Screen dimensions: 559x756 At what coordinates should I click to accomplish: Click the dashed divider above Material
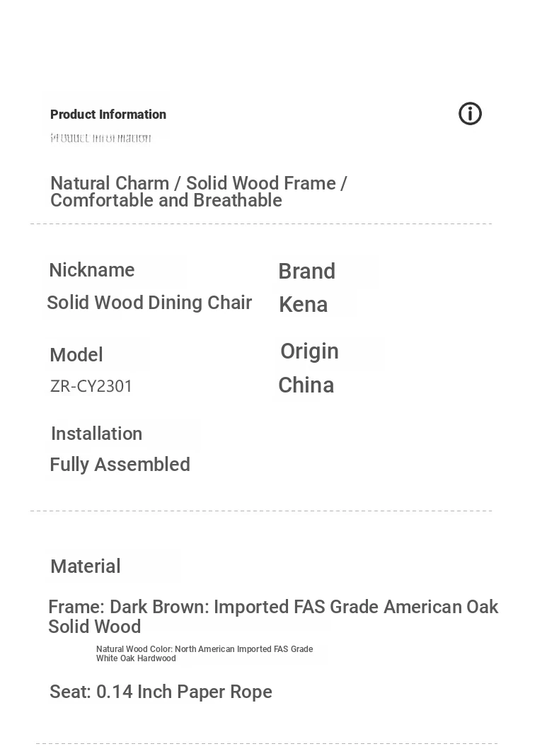click(261, 511)
